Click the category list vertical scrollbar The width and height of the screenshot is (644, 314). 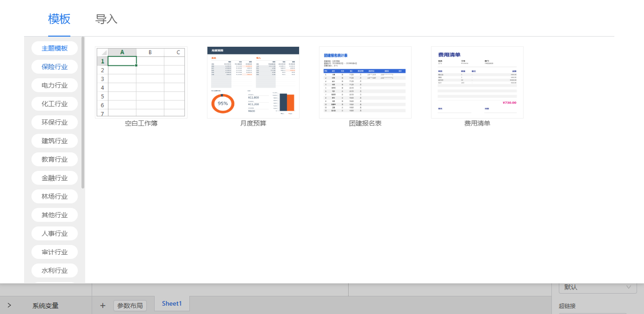83,113
